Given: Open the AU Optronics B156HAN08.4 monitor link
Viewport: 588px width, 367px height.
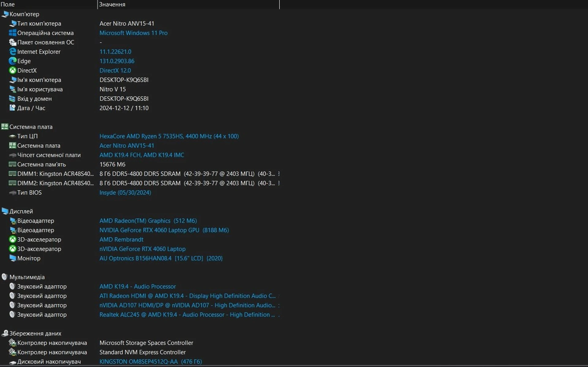Looking at the screenshot, I should point(161,258).
